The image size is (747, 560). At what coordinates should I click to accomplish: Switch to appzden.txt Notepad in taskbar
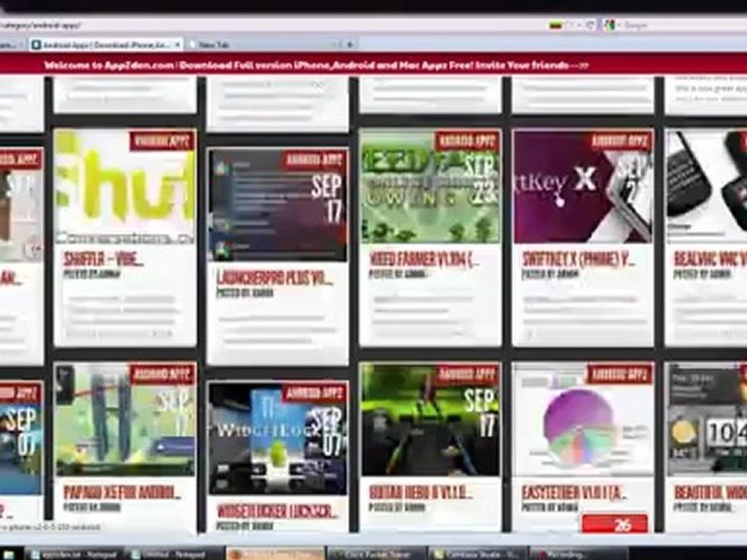click(75, 555)
